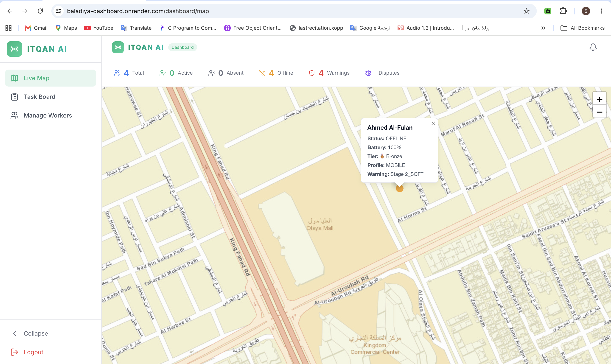Reload the page
The height and width of the screenshot is (364, 611).
pyautogui.click(x=40, y=11)
